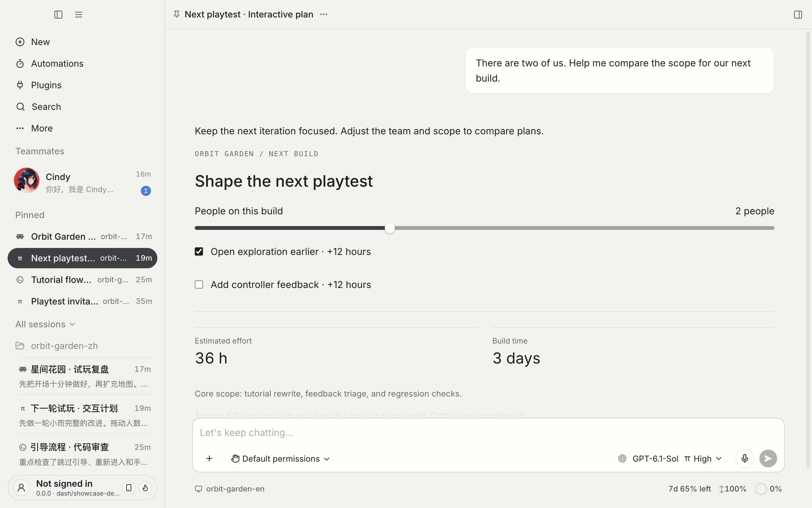This screenshot has height=508, width=812.
Task: Open the three-dot menu after Interactive plan title
Action: pos(324,14)
